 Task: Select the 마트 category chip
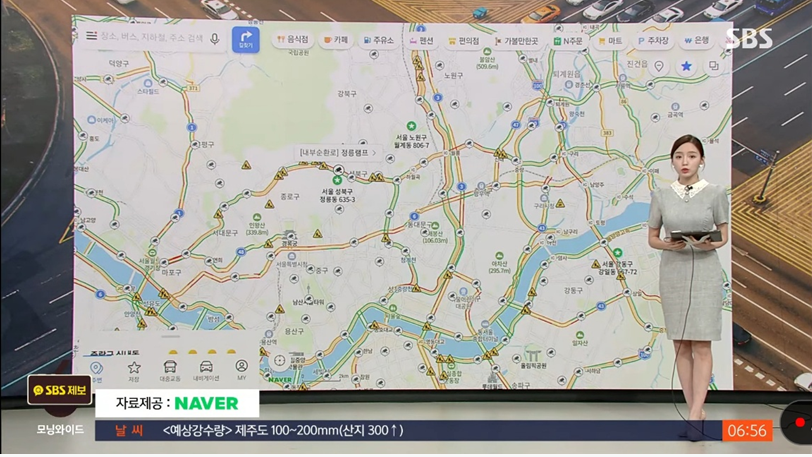click(x=611, y=41)
